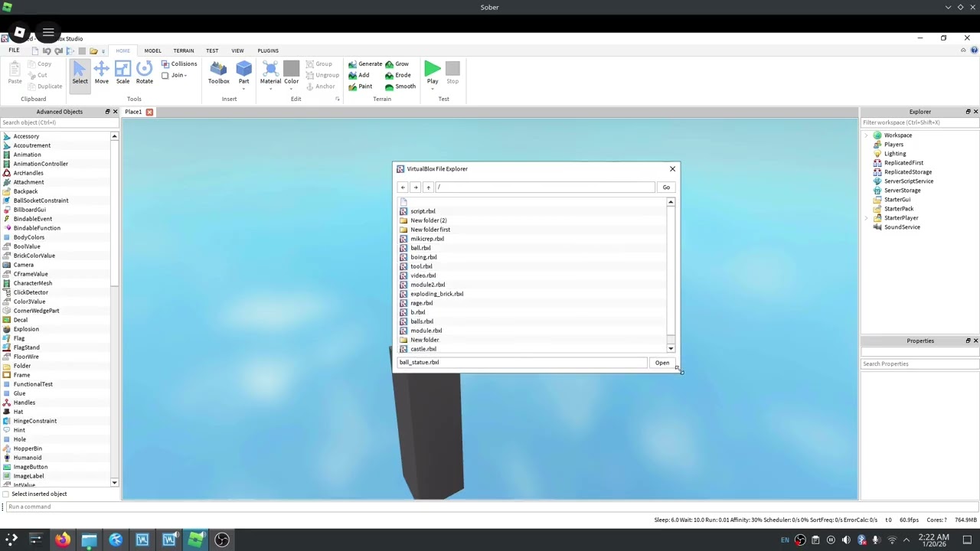Click the Anchor tool in Edit group

pos(320,86)
